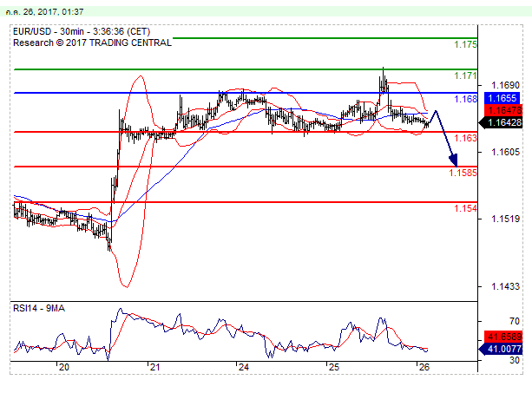Click the Research 2017 TRADING CENTRAL text
Image resolution: width=532 pixels, height=393 pixels.
[89, 40]
